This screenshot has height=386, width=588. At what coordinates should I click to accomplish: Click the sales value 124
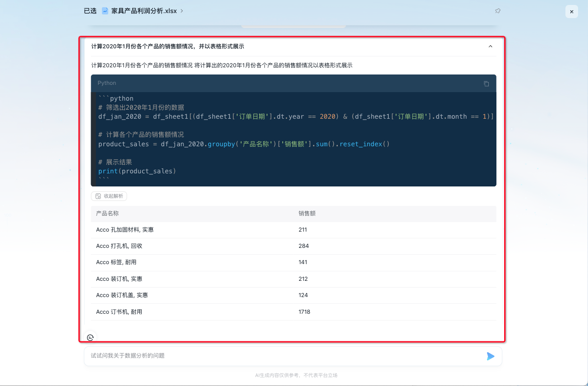pyautogui.click(x=303, y=295)
